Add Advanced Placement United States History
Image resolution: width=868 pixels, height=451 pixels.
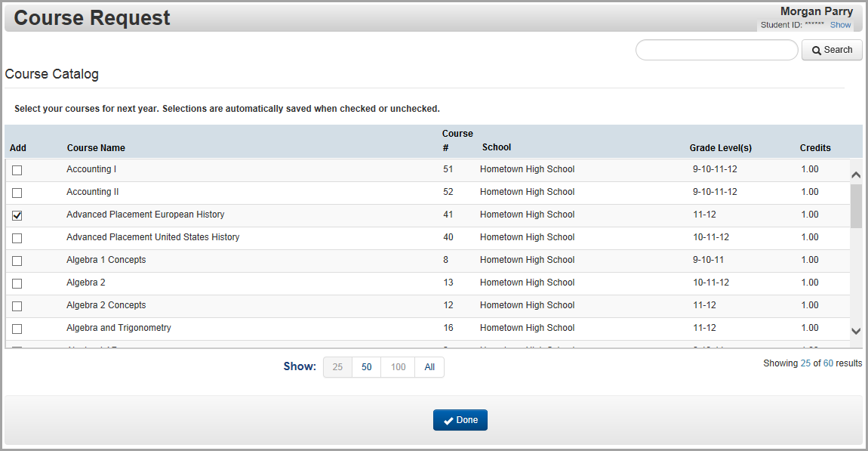coord(17,238)
